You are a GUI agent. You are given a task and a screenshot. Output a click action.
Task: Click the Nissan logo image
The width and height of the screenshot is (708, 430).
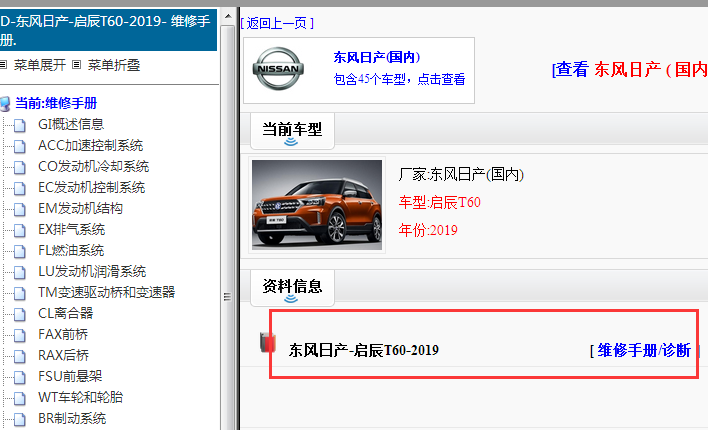tap(278, 69)
